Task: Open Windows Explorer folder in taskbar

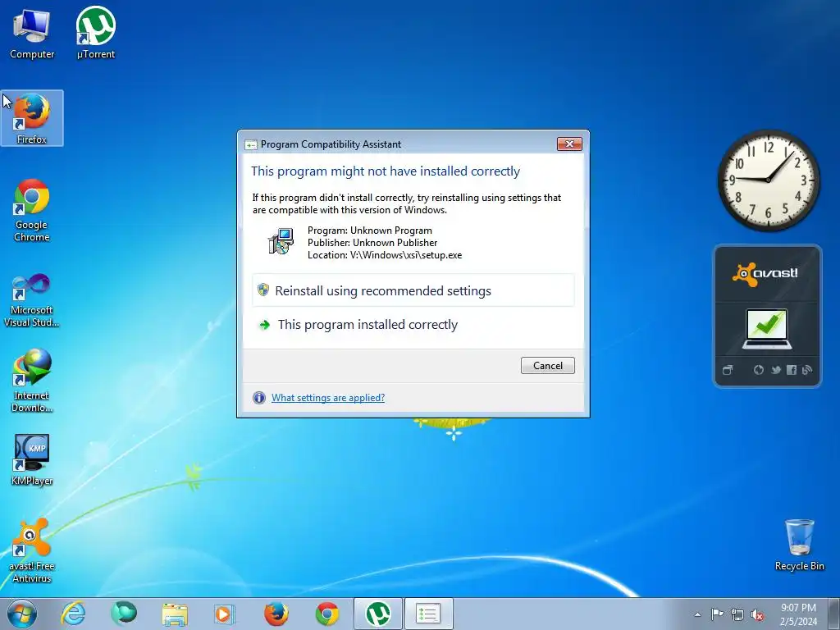Action: click(175, 614)
